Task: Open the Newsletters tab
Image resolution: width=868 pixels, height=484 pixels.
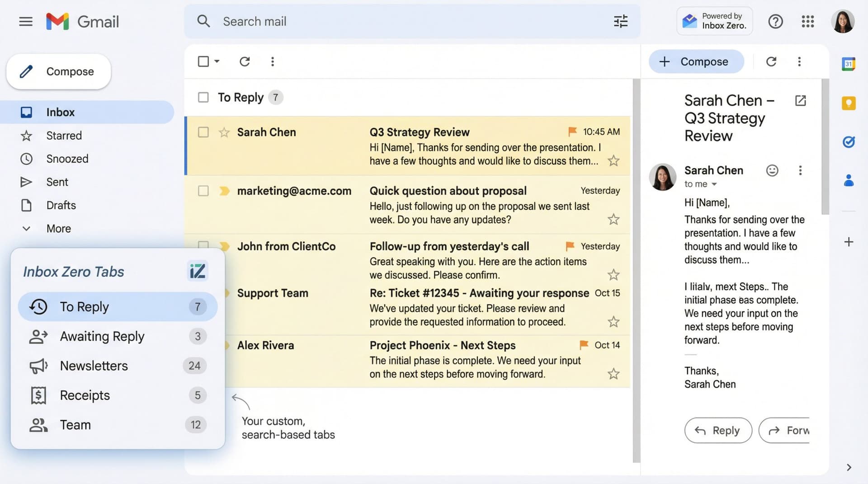Action: click(x=94, y=366)
